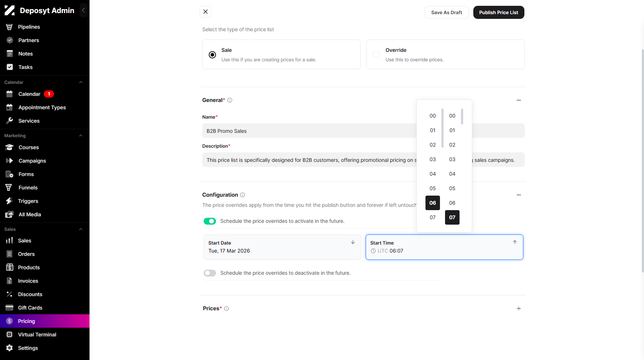644x360 pixels.
Task: Collapse the Calendar sidebar section
Action: coord(81,82)
